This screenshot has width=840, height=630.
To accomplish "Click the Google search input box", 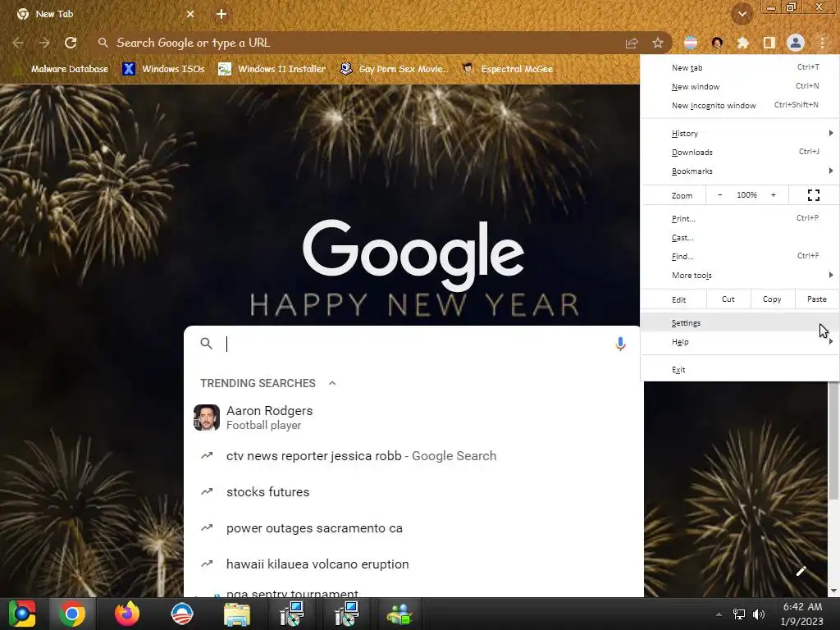I will click(413, 344).
